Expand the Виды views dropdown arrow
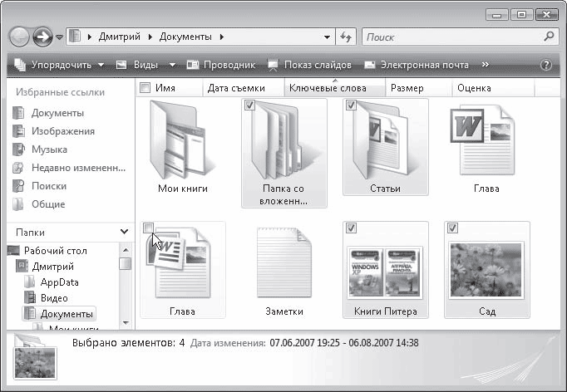567x392 pixels. (x=172, y=65)
